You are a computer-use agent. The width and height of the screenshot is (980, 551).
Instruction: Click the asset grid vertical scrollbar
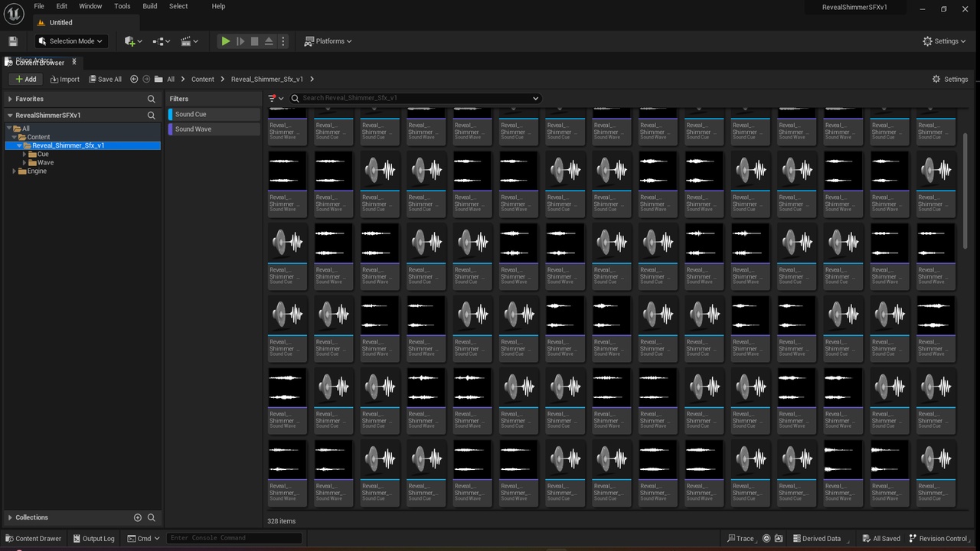pyautogui.click(x=965, y=191)
